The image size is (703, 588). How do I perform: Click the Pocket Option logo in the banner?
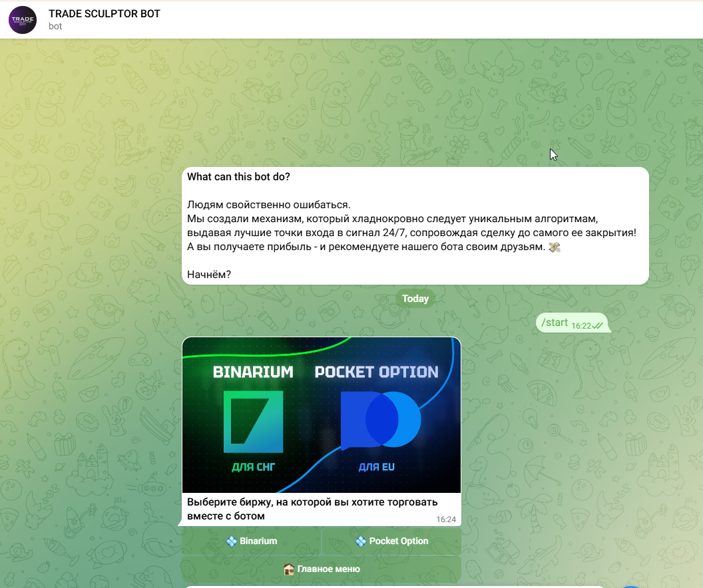(x=381, y=420)
